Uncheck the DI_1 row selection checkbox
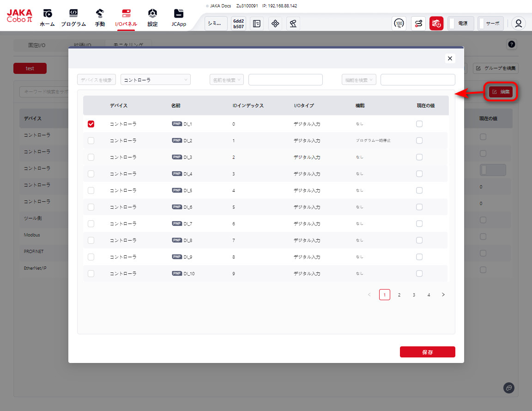 tap(91, 124)
